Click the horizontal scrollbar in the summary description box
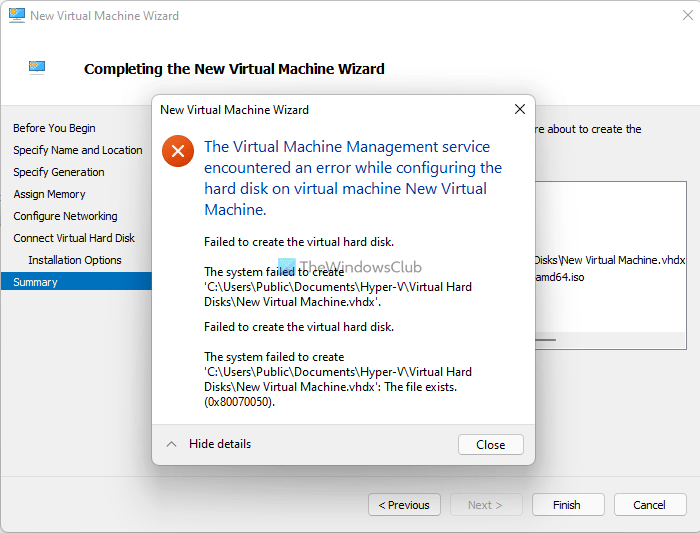Screen dimensions: 700x533 545,340
